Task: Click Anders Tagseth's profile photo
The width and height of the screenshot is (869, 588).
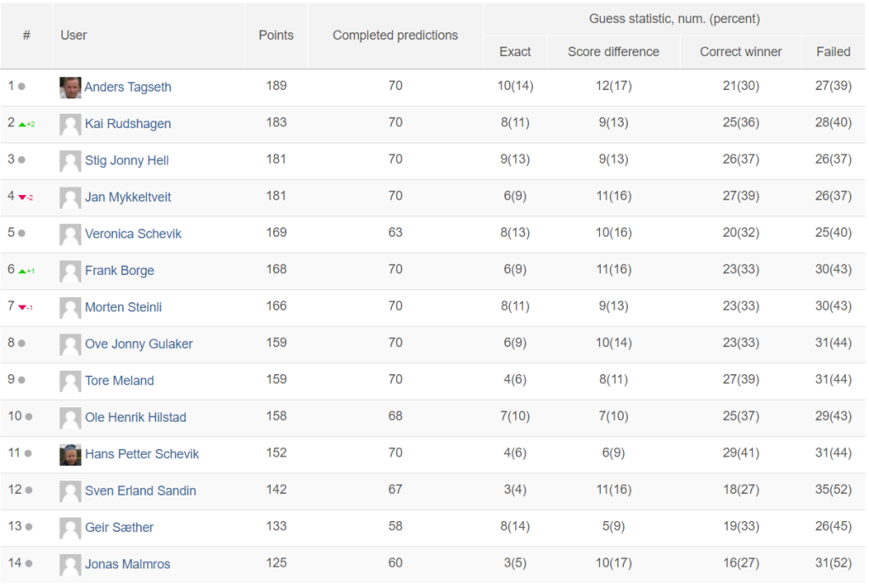Action: [70, 87]
